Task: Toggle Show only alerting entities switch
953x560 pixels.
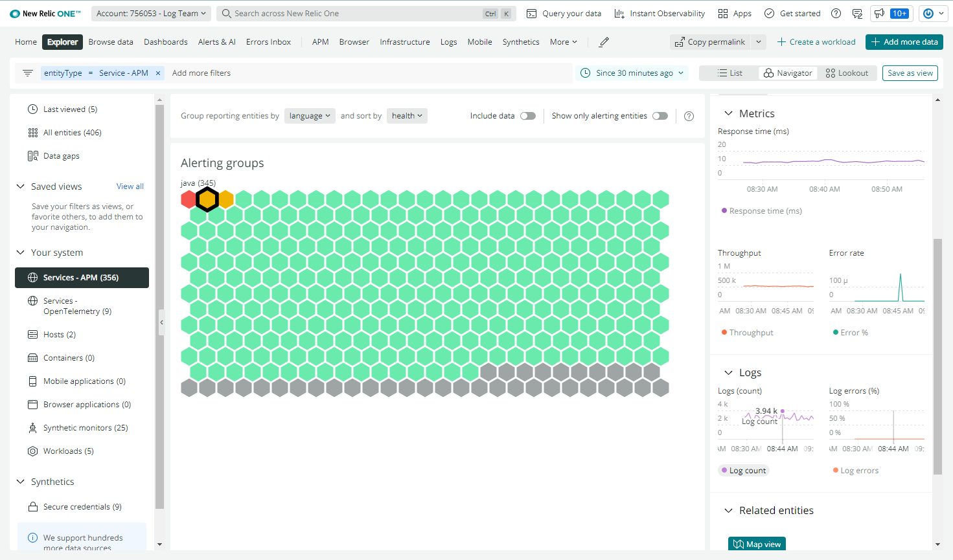Action: click(x=660, y=116)
